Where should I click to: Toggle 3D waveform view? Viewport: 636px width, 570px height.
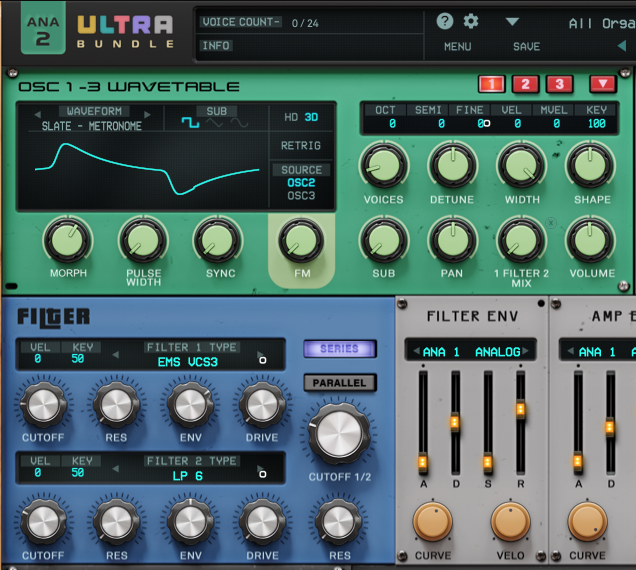coord(311,117)
